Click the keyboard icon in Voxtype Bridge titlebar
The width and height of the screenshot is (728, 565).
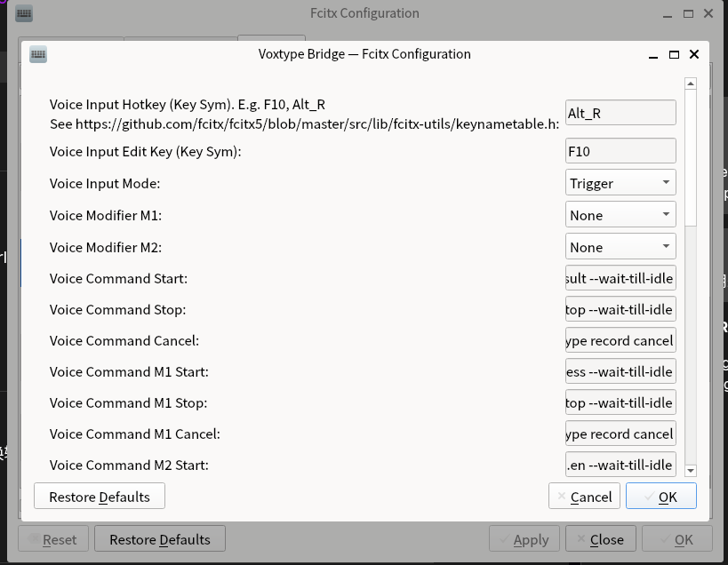[38, 54]
